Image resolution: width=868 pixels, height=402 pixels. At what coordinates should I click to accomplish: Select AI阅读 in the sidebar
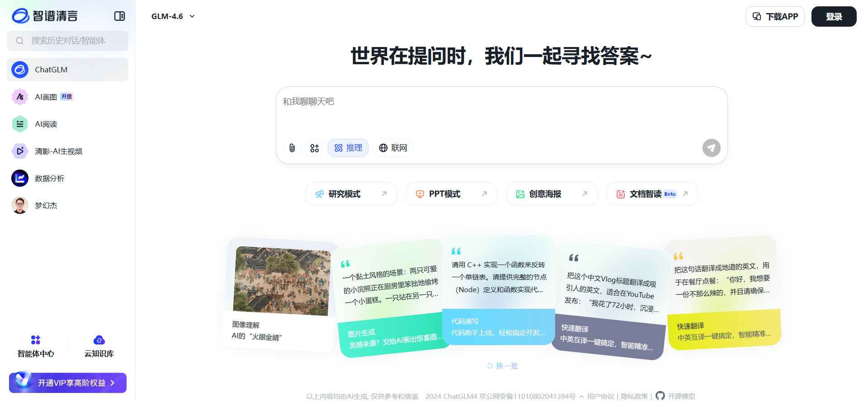[46, 124]
